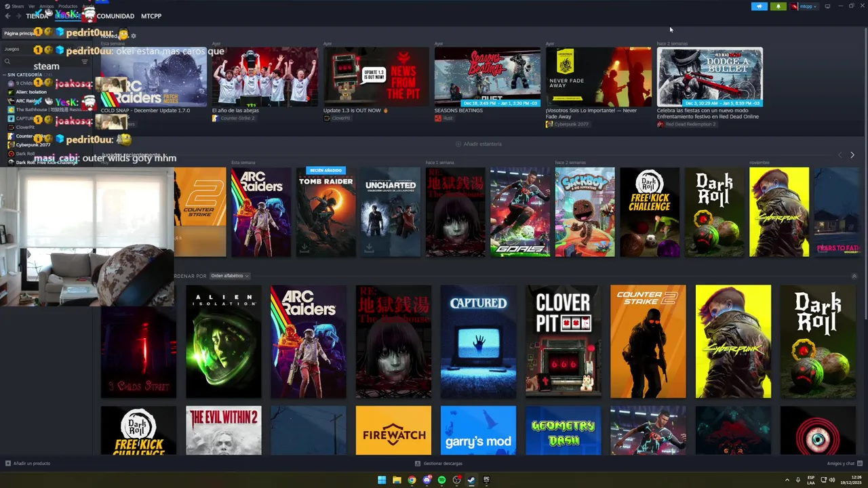Image resolution: width=868 pixels, height=488 pixels.
Task: Open Alien Isolation cover in game grid
Action: pos(224,342)
